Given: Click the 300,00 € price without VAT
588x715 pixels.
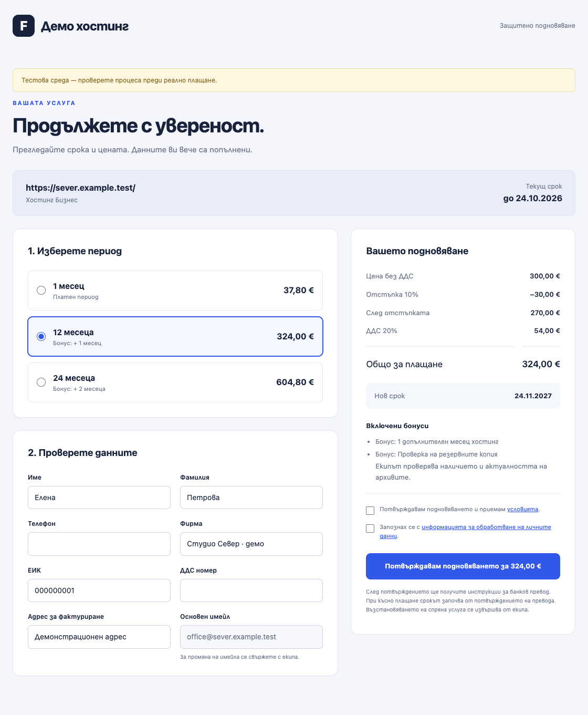Looking at the screenshot, I should click(544, 276).
